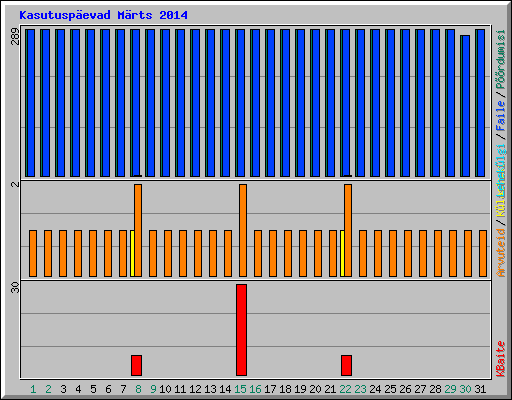Click day label 16 on the x-axis
This screenshot has width=512, height=400.
coord(255,389)
